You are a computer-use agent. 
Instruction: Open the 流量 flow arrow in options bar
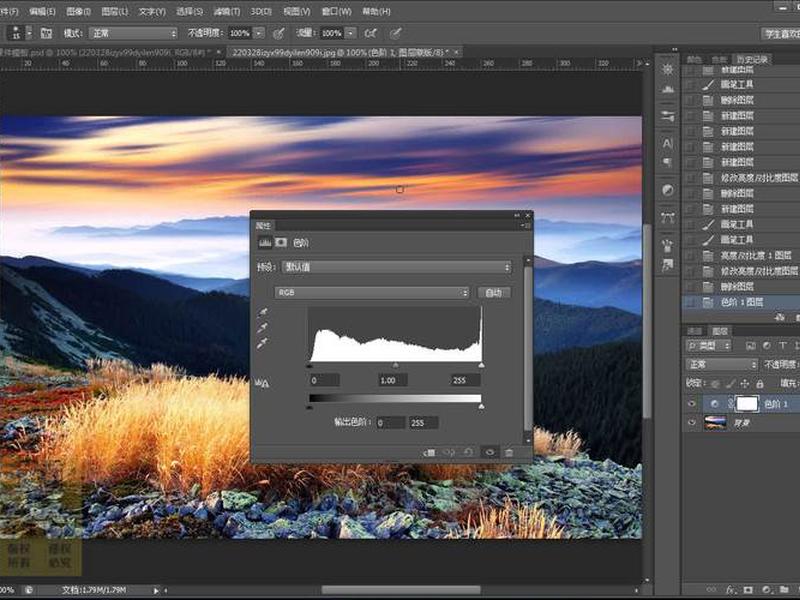coord(351,34)
